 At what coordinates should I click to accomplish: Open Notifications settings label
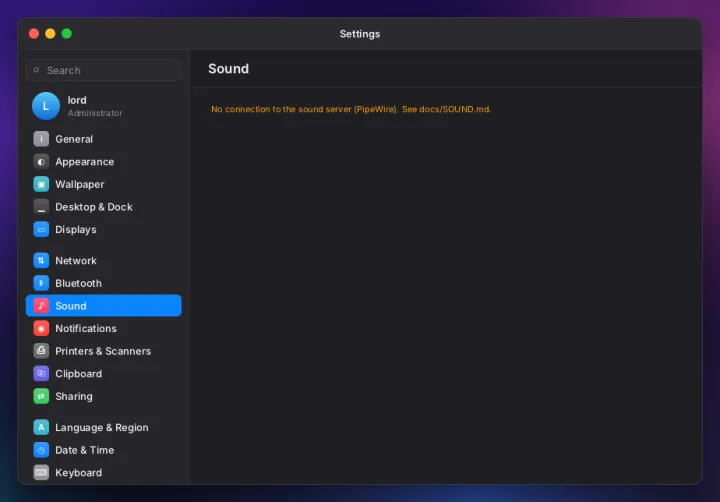coord(86,328)
